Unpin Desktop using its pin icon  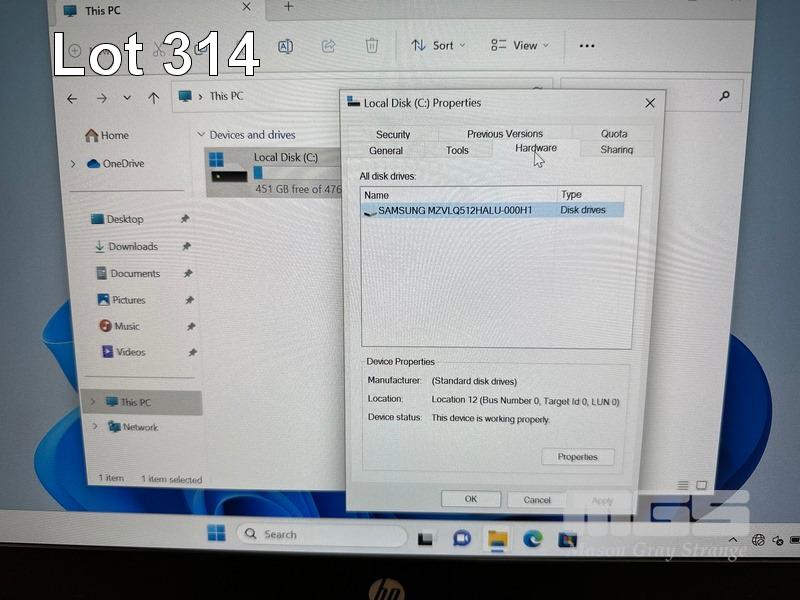pos(185,219)
